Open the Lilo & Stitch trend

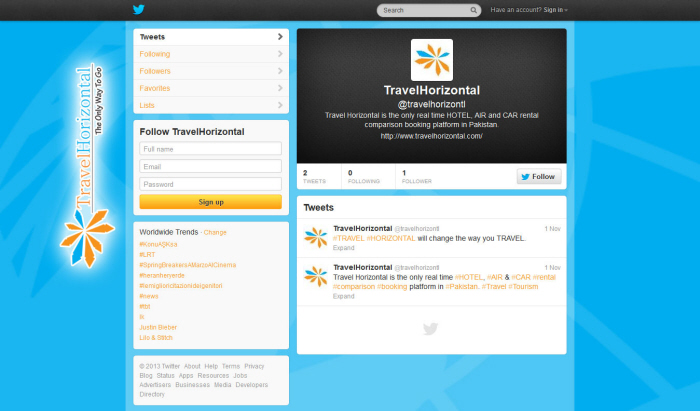click(156, 338)
